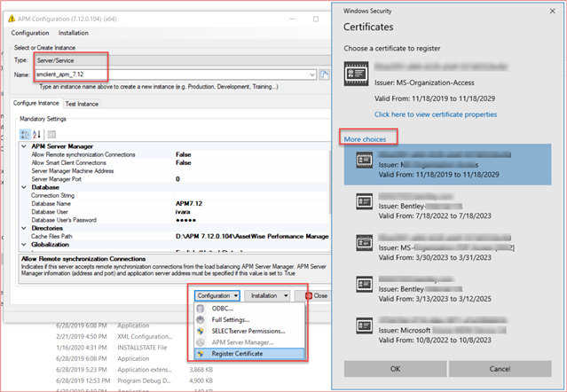
Task: Click the warning icon in APM Configuration title
Action: coord(12,19)
